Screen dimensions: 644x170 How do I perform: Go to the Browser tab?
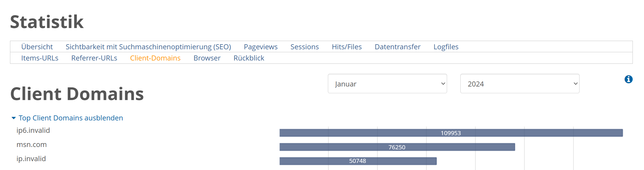(207, 58)
